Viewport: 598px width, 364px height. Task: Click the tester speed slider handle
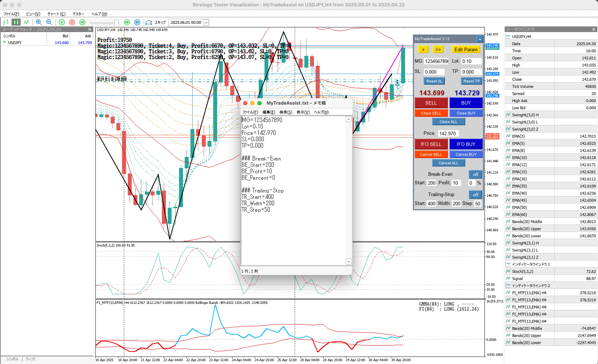[x=117, y=23]
